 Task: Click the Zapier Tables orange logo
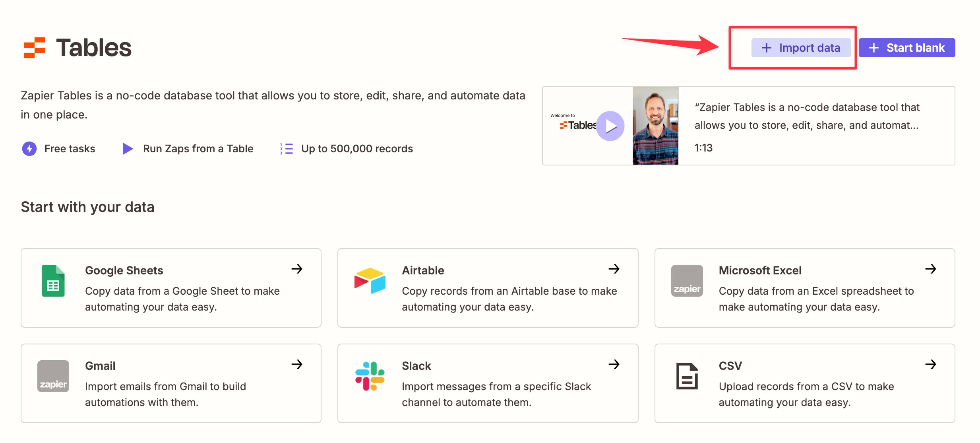pyautogui.click(x=35, y=48)
